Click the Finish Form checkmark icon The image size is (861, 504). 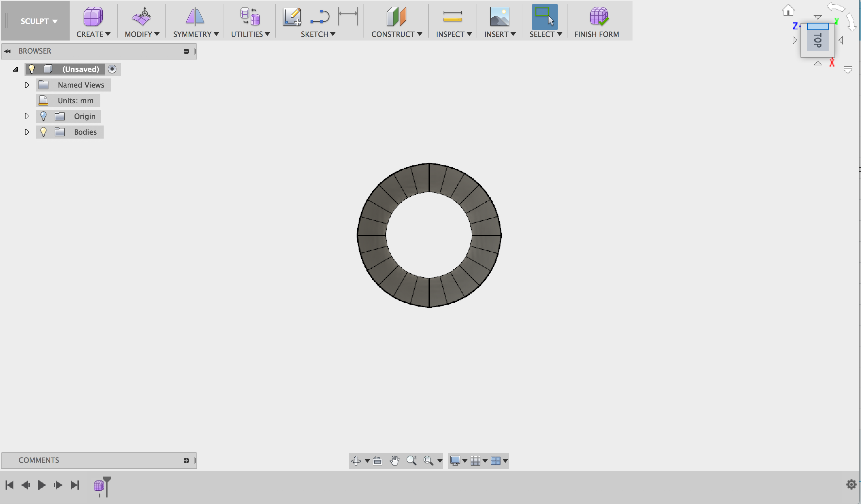point(599,16)
